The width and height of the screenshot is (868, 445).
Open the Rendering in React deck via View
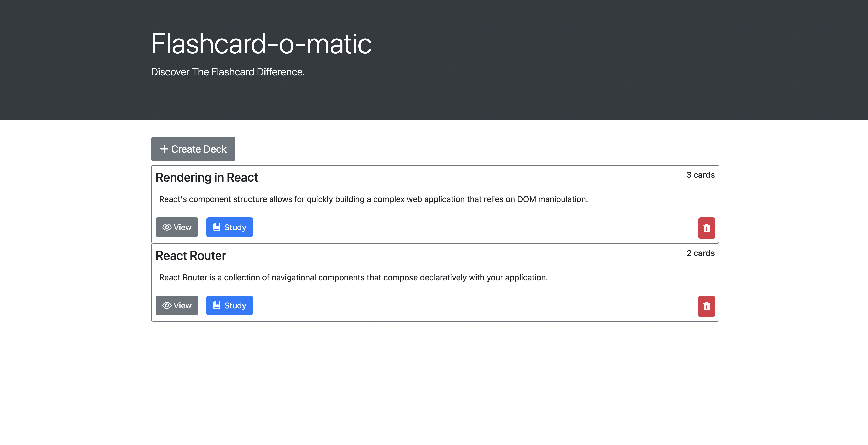[x=177, y=227]
